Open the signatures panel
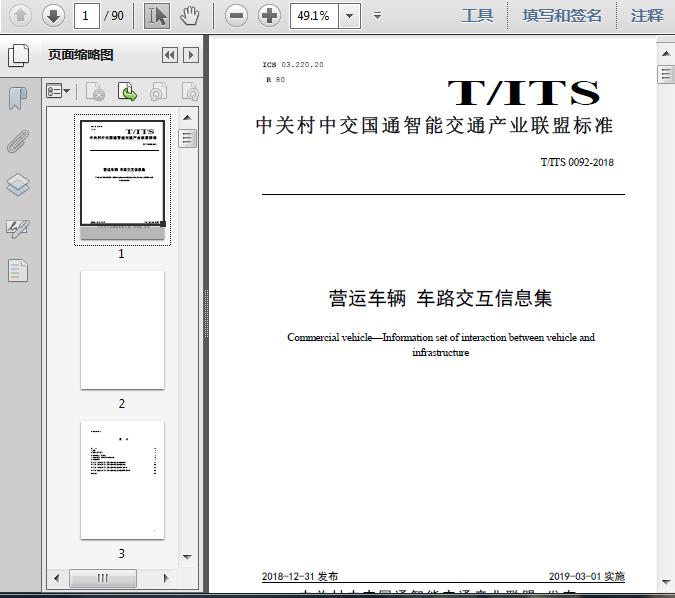This screenshot has width=675, height=598. (x=18, y=229)
